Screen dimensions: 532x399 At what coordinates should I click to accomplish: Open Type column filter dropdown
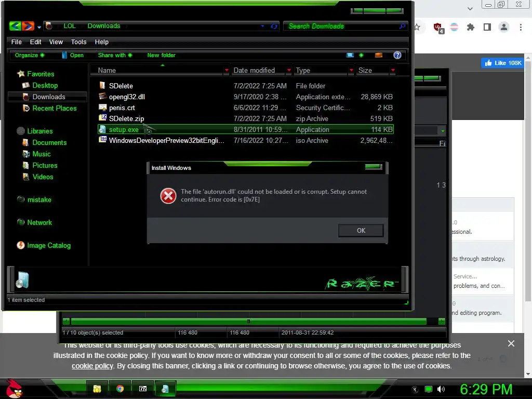(x=351, y=70)
